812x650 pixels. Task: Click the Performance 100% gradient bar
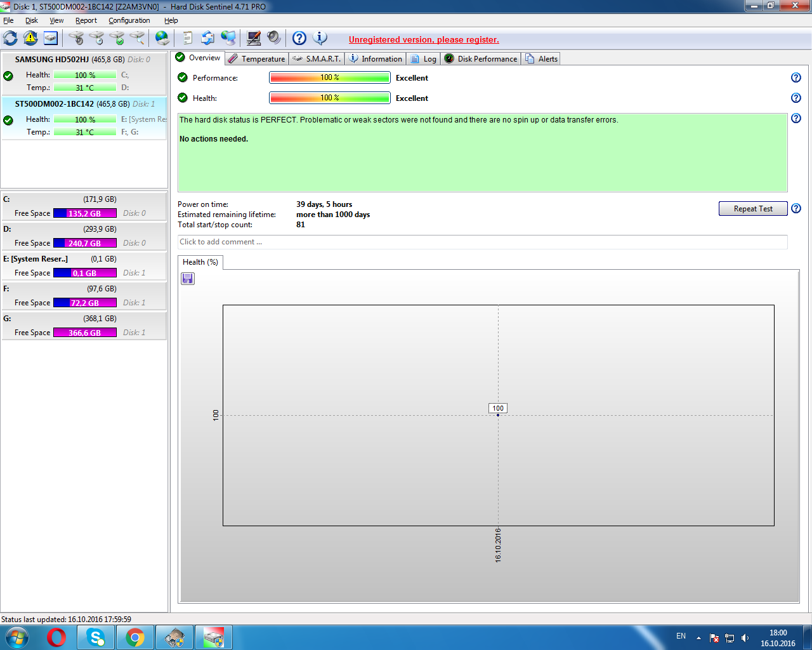pos(330,77)
